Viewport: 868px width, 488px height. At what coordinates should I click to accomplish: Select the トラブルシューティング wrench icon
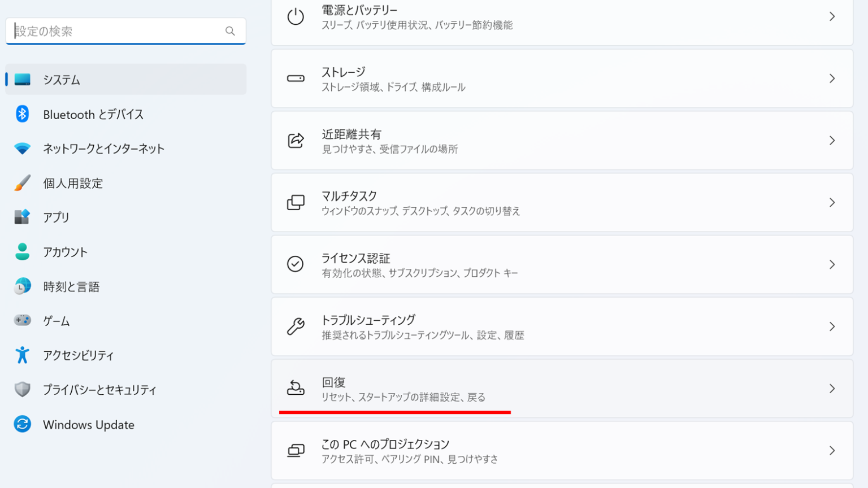294,326
